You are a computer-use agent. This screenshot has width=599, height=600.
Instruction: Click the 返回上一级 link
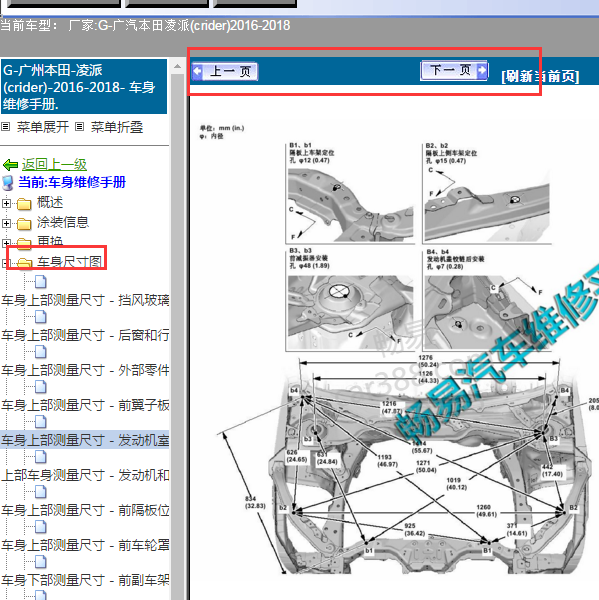coord(54,165)
